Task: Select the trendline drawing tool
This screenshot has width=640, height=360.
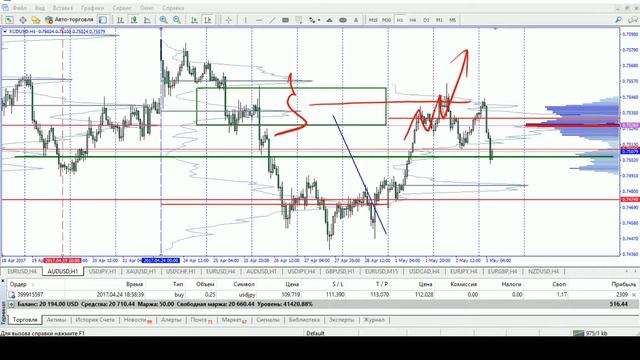Action: coord(272,20)
